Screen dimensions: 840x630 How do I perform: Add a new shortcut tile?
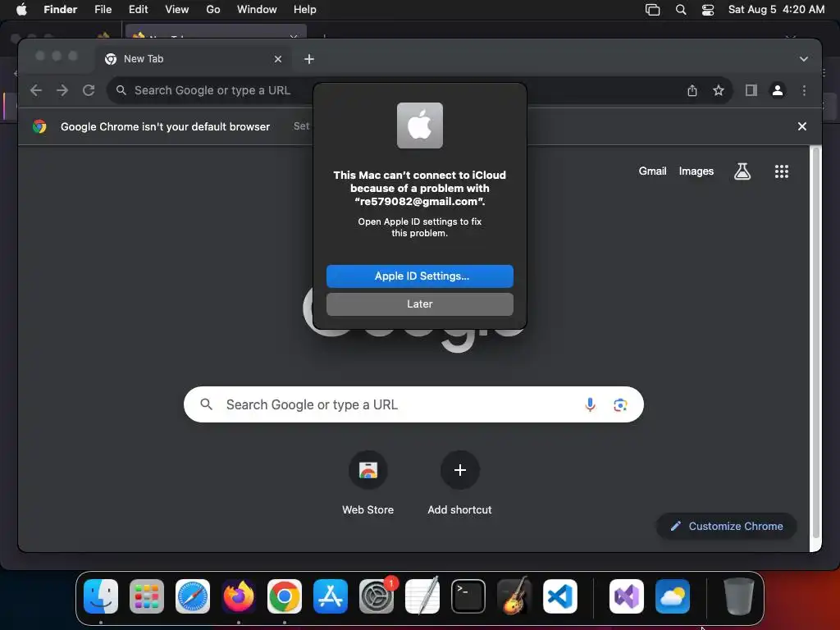coord(459,484)
